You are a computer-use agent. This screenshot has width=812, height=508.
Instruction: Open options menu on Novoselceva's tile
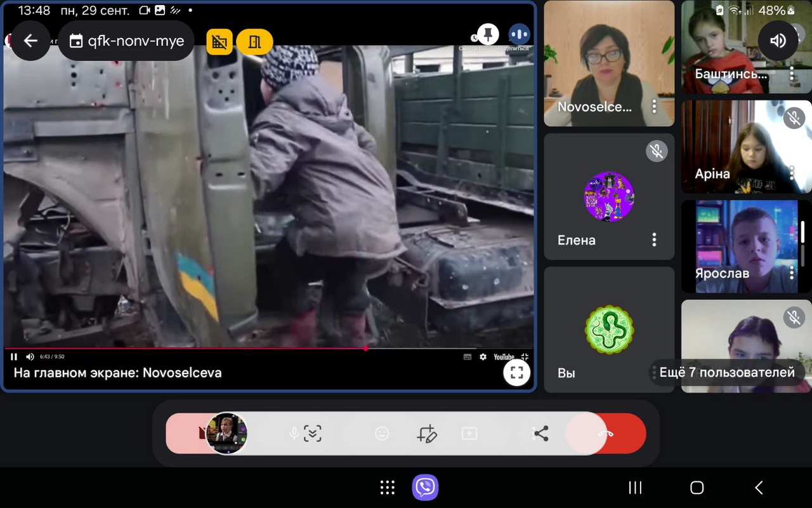[654, 106]
